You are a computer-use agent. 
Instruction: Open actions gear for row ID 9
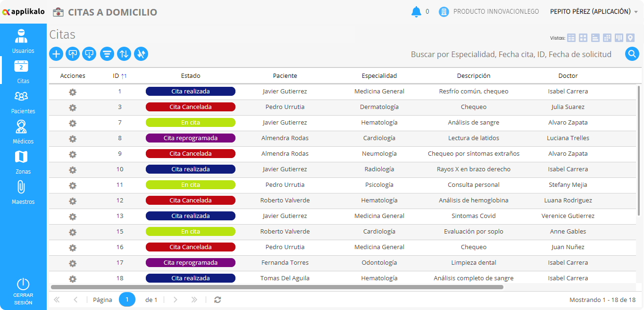pos(73,154)
